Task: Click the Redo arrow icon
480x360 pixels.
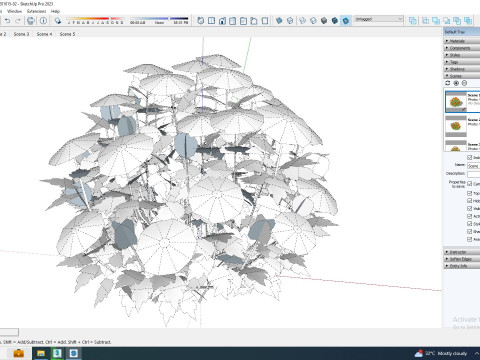Action: pyautogui.click(x=18, y=21)
